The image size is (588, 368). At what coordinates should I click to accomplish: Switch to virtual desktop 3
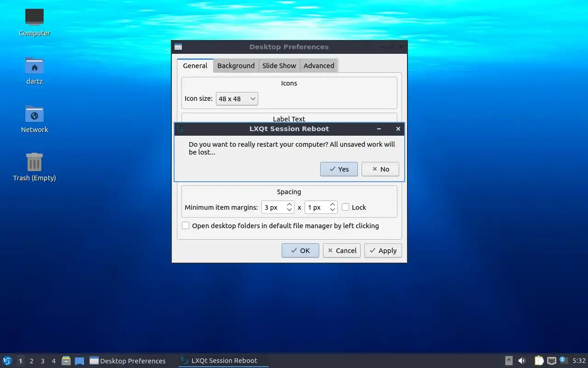(x=42, y=361)
